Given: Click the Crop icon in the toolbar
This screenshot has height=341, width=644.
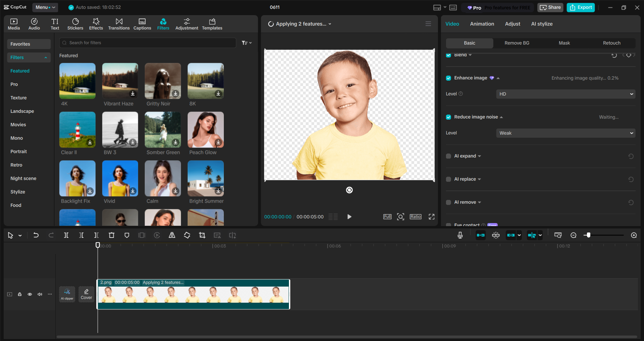Looking at the screenshot, I should 202,235.
